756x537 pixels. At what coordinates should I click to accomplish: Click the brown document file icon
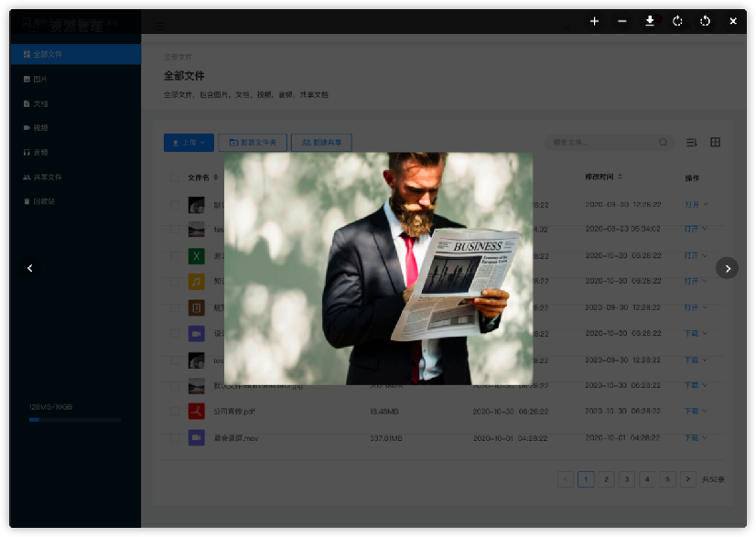[x=196, y=307]
